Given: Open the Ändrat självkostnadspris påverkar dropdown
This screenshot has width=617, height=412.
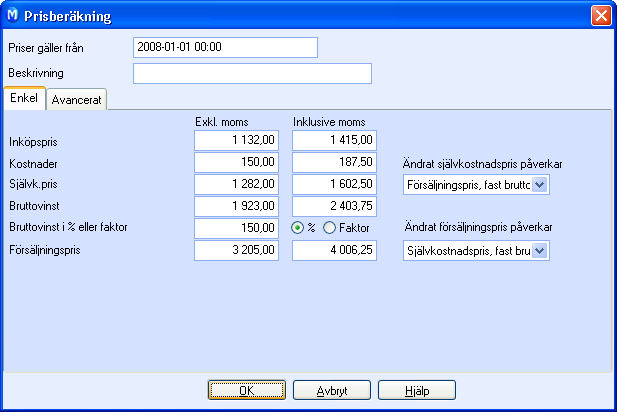Looking at the screenshot, I should click(539, 185).
